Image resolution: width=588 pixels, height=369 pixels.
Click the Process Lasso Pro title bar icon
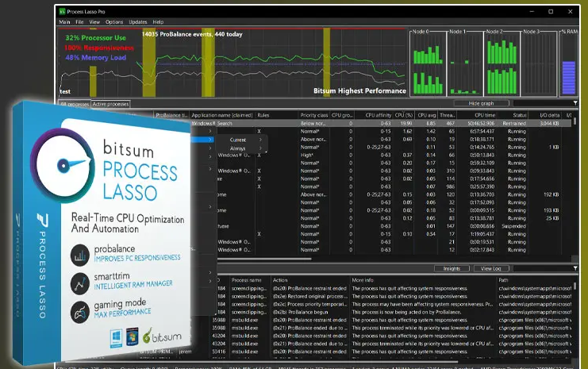62,12
